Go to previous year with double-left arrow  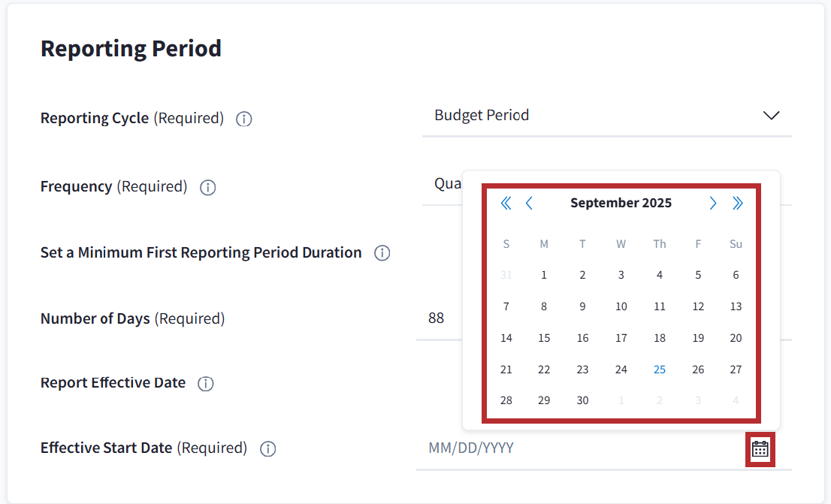tap(506, 203)
